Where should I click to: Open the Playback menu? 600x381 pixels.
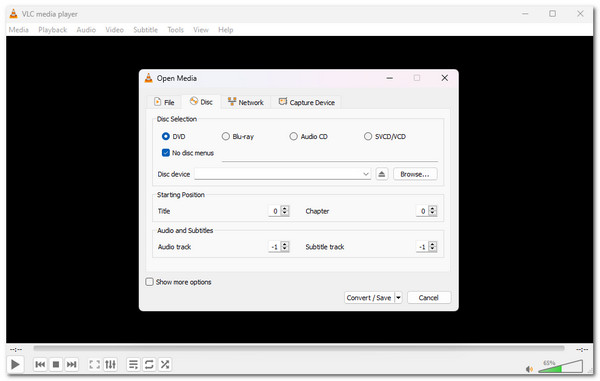[52, 29]
